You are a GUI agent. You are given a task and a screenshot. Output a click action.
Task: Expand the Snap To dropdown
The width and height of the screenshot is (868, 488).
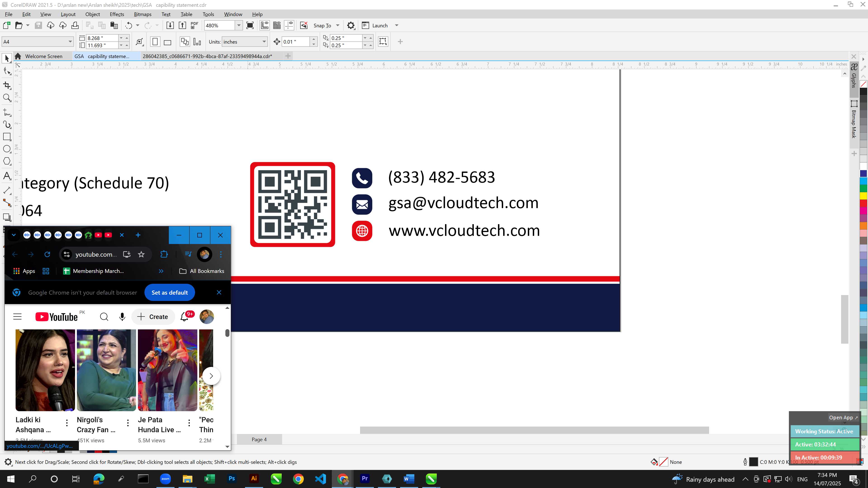pyautogui.click(x=338, y=25)
